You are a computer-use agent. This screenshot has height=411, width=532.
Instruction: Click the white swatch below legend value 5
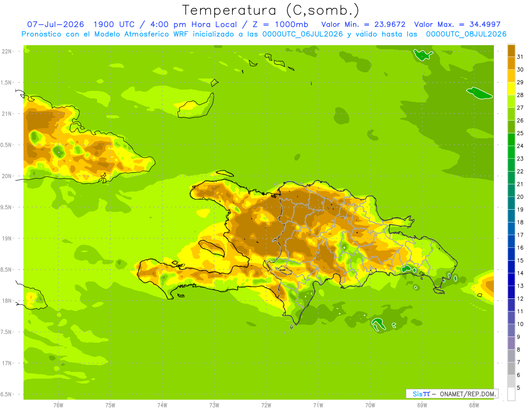coord(511,394)
